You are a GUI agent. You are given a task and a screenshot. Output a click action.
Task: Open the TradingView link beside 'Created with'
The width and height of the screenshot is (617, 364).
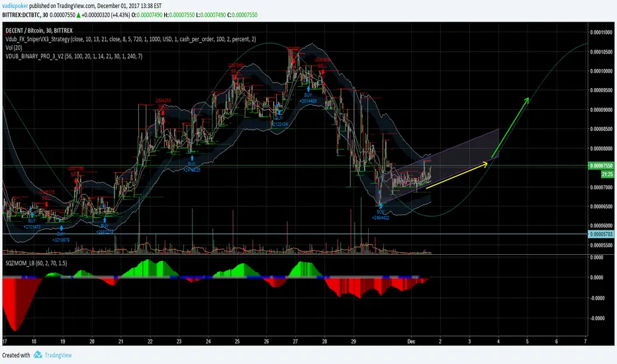pyautogui.click(x=58, y=355)
